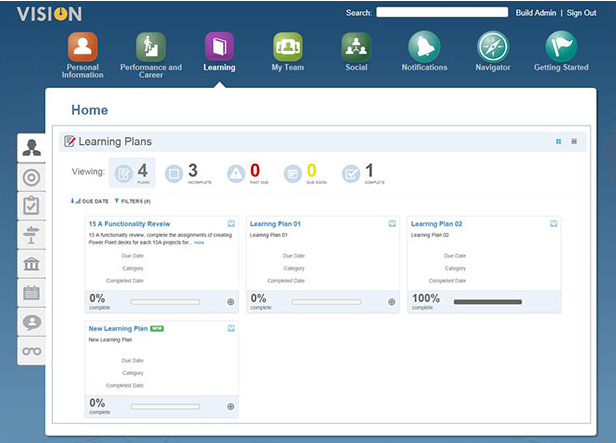The image size is (616, 443).
Task: Open the Social module icon
Action: coord(356,47)
